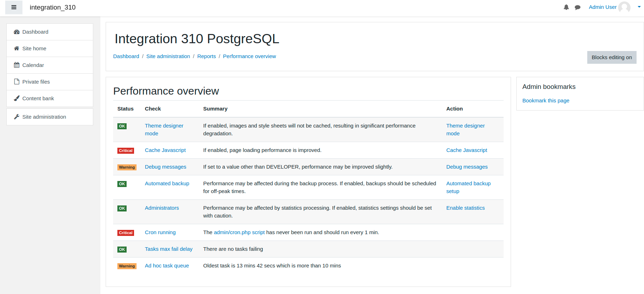Click the Admin bookmarks block heading
Viewport: 644px width, 294px height.
pos(549,87)
